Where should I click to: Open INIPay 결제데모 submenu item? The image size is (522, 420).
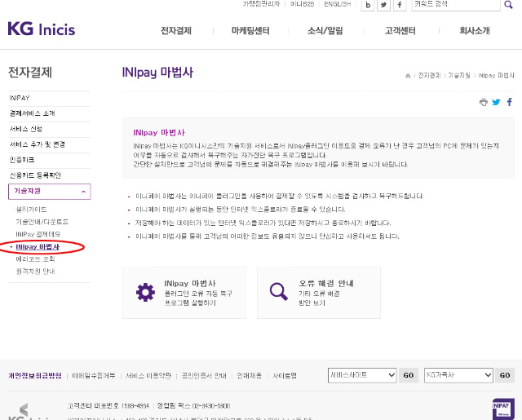(38, 234)
